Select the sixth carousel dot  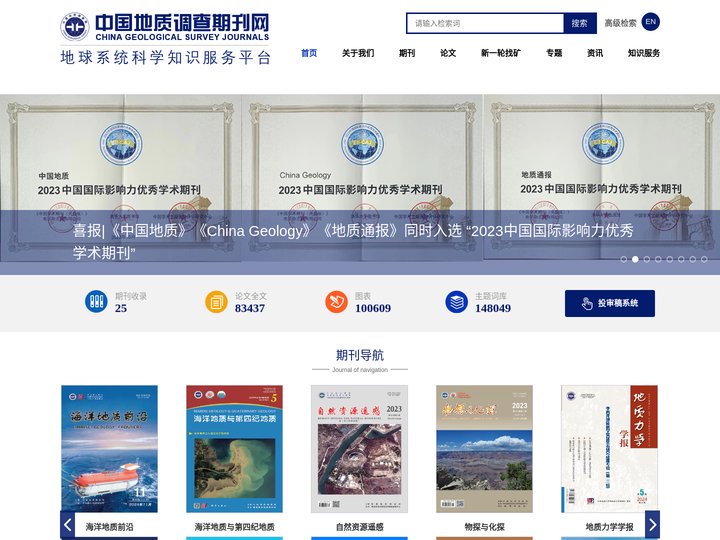pos(681,259)
